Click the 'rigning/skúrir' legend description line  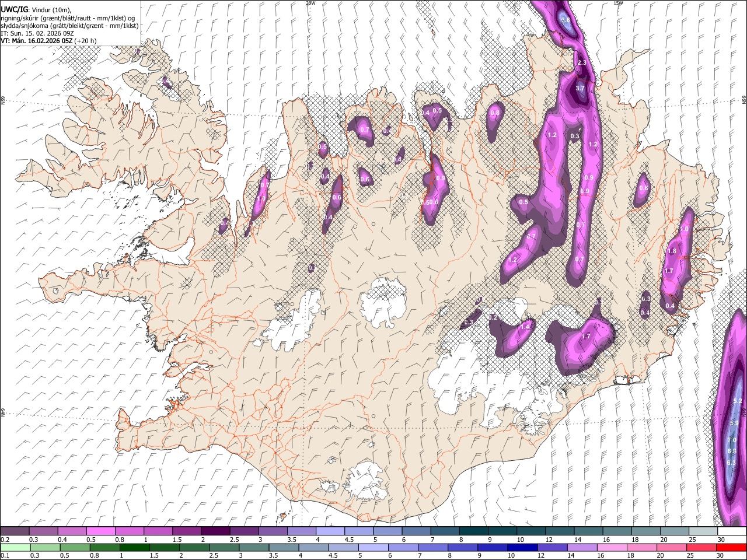click(x=68, y=18)
